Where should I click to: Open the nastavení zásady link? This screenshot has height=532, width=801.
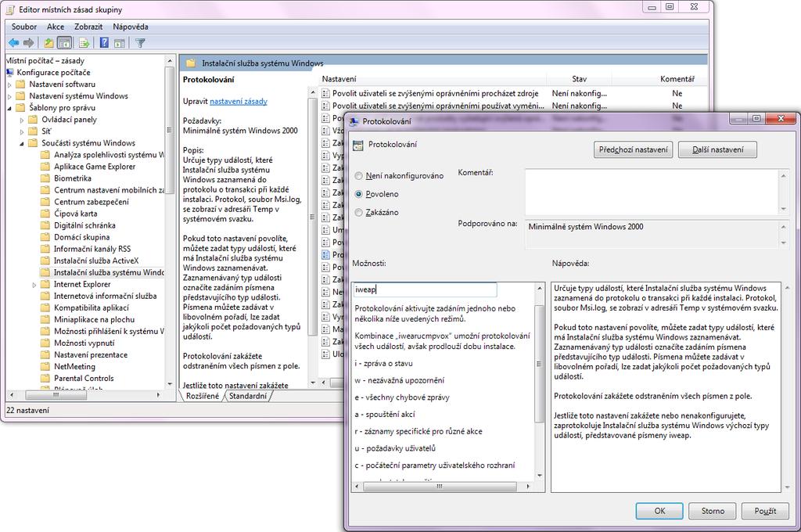[239, 101]
